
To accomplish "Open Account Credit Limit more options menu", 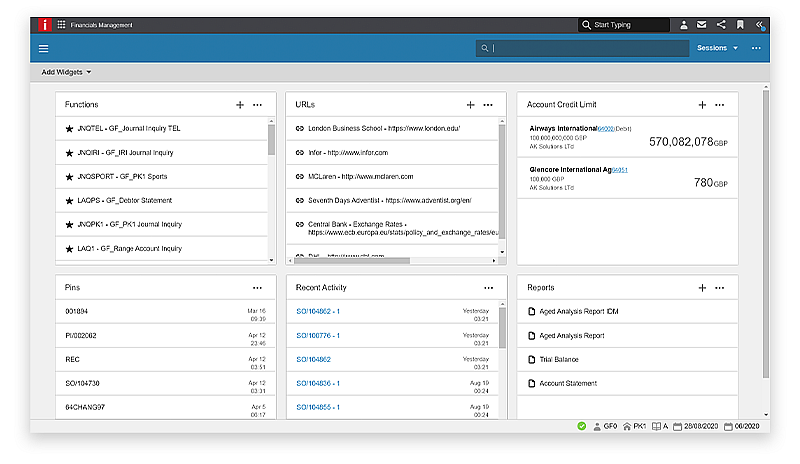I will [719, 105].
